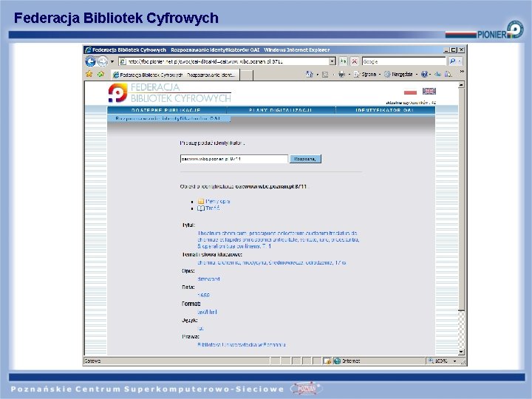Select the Rozpoznawanie identyfikatorów OAI sub-tab

click(x=168, y=119)
